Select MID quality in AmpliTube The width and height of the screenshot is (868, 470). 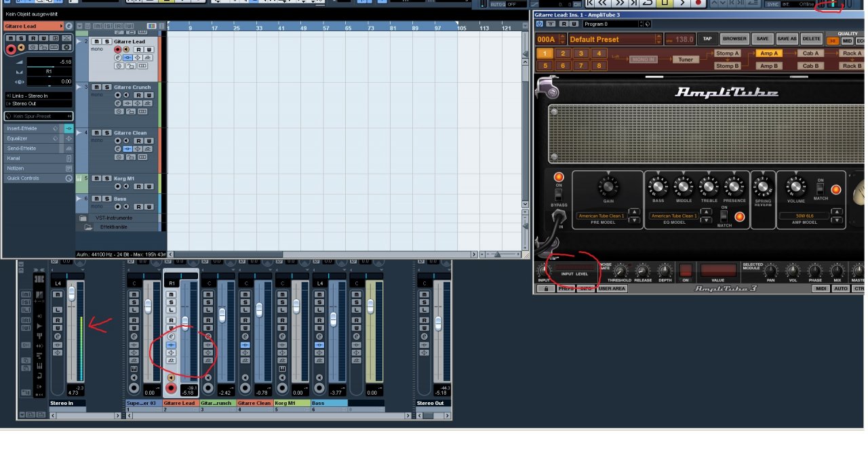847,41
